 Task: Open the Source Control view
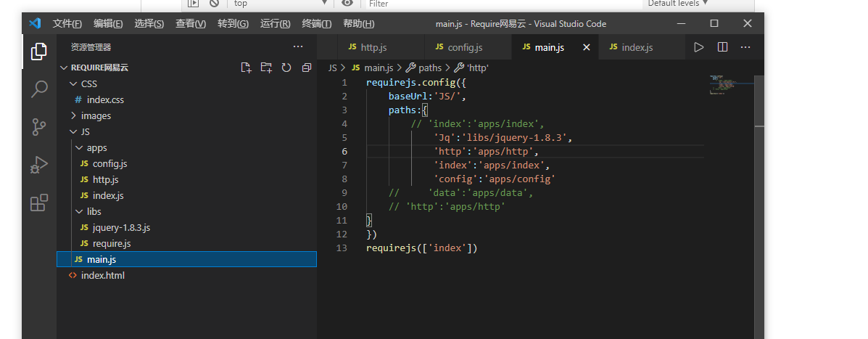click(38, 127)
